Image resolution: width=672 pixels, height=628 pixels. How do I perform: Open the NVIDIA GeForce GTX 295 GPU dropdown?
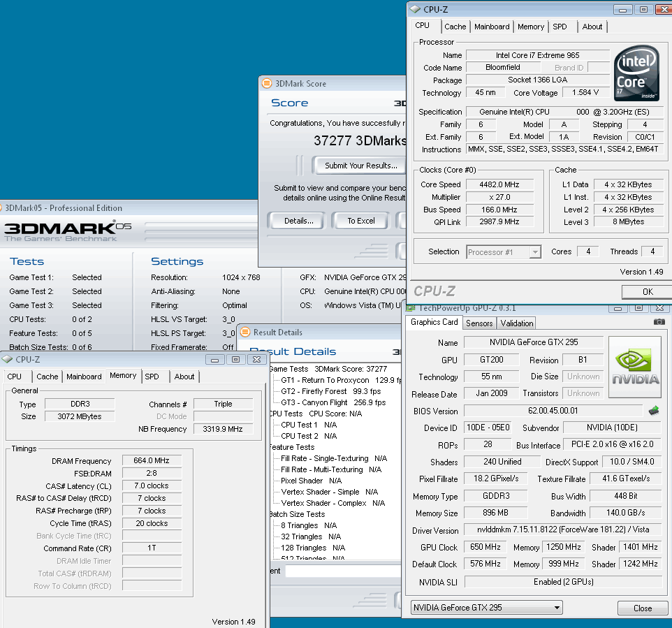click(x=486, y=608)
